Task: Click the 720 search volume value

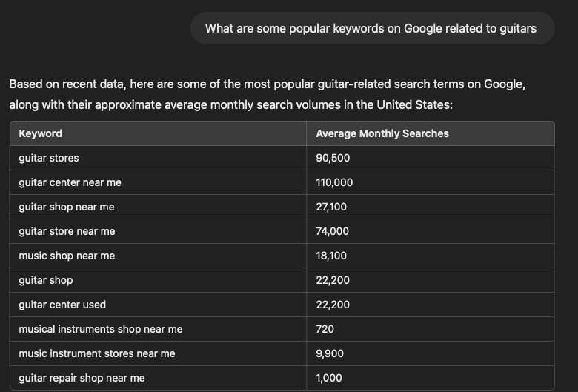Action: coord(325,329)
